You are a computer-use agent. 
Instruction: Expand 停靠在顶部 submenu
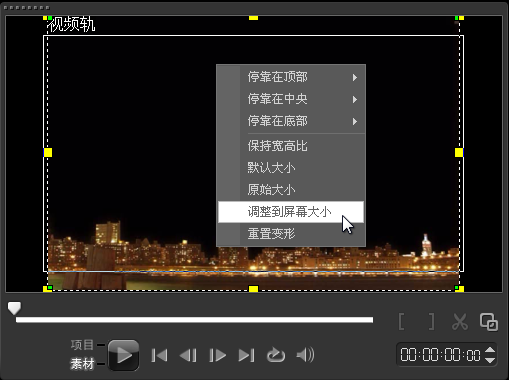(x=291, y=77)
